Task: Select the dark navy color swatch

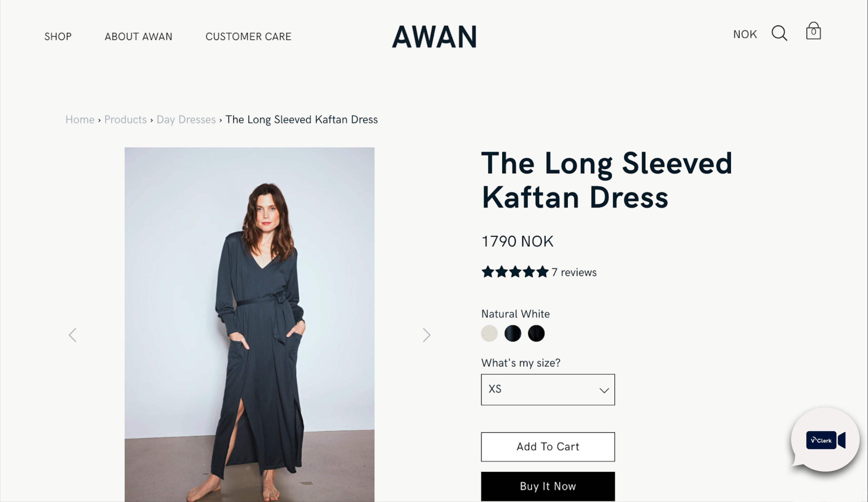Action: point(512,333)
